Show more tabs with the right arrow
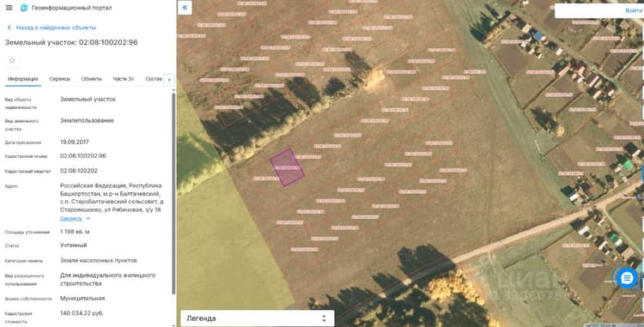This screenshot has width=644, height=327. coord(169,80)
